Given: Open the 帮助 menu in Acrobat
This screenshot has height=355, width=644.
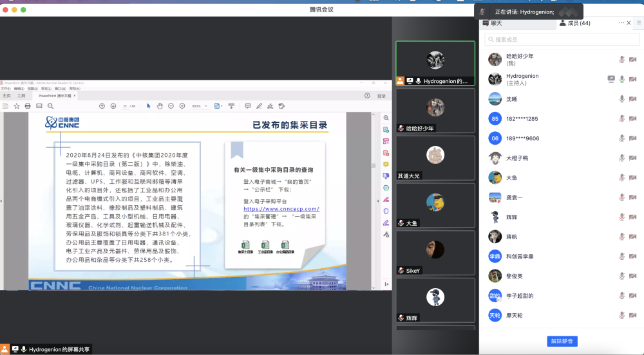Looking at the screenshot, I should coord(74,89).
